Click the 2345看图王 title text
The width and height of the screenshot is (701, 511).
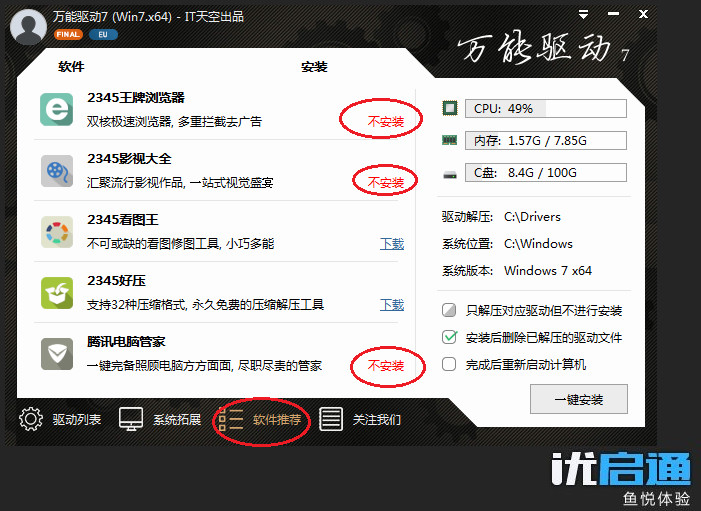tap(123, 220)
